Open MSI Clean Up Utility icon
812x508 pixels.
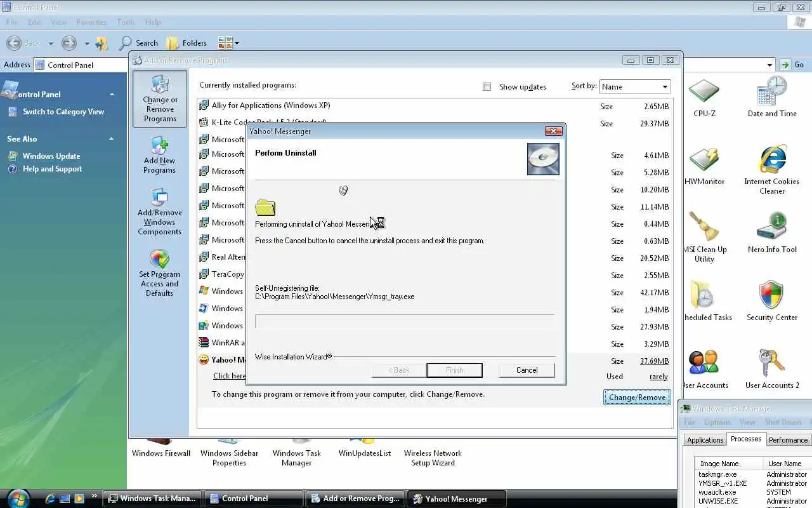coord(704,237)
